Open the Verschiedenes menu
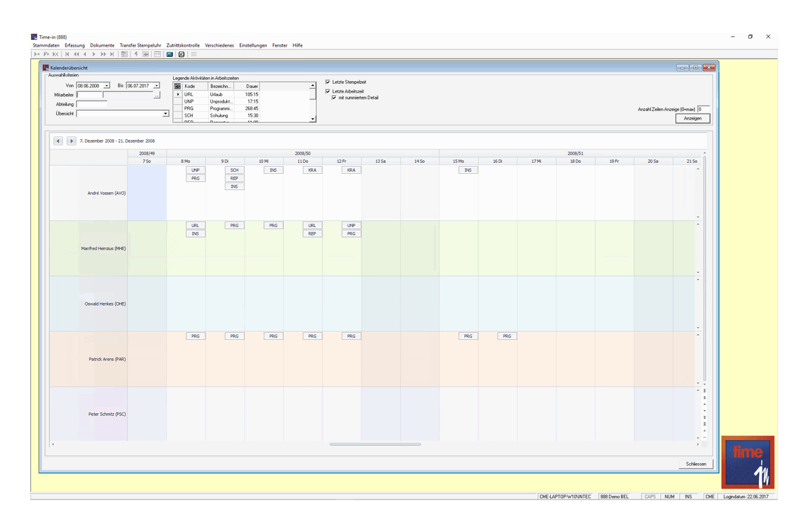Viewport: 811px width, 532px height. [x=220, y=45]
